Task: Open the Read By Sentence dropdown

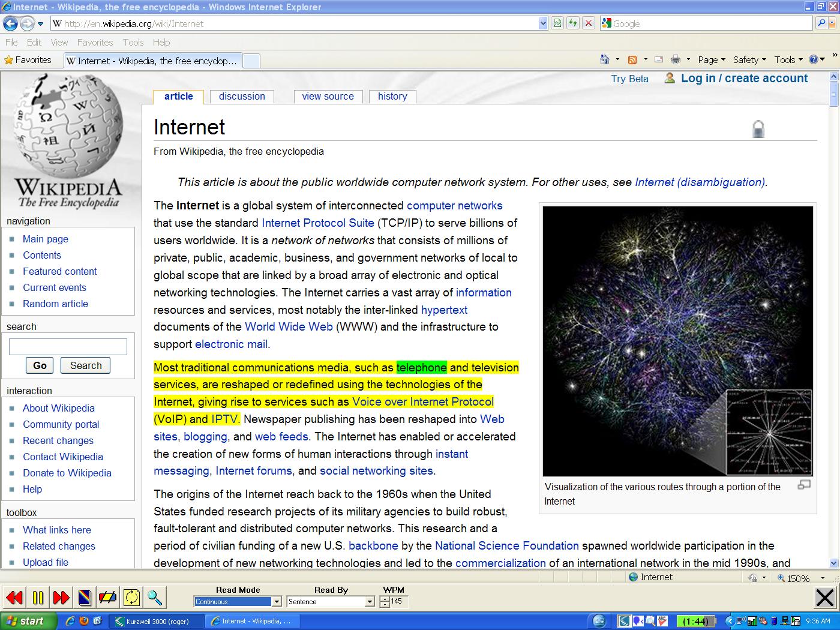Action: (x=370, y=602)
